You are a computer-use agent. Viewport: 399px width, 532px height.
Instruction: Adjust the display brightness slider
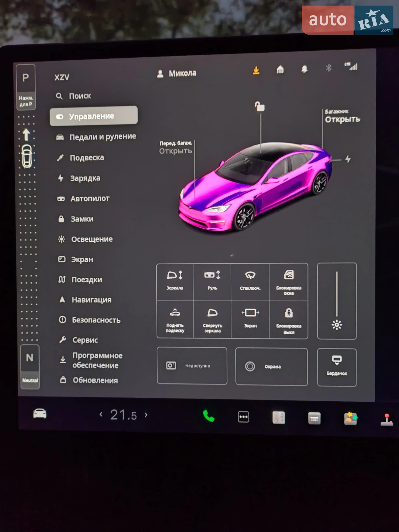coord(337,301)
